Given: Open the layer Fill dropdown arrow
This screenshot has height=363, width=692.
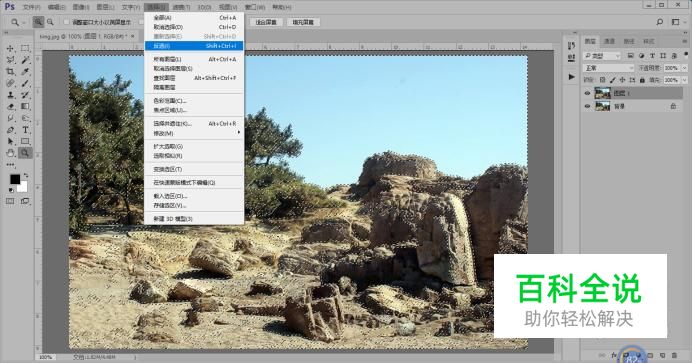Looking at the screenshot, I should click(684, 80).
